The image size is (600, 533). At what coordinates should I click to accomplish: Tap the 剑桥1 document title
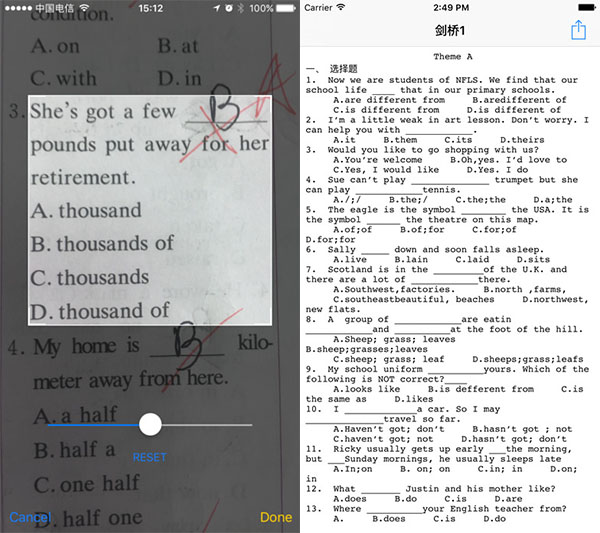[447, 31]
